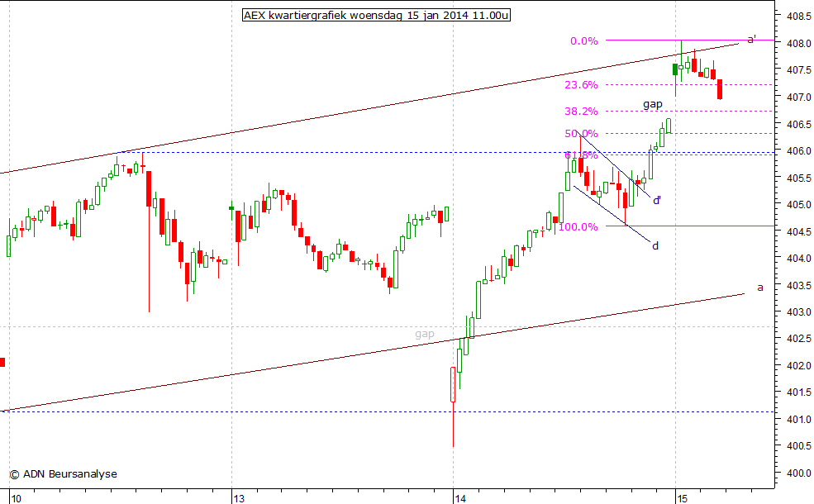
Task: Select the '38.2%' Fibonacci label
Action: [x=581, y=111]
